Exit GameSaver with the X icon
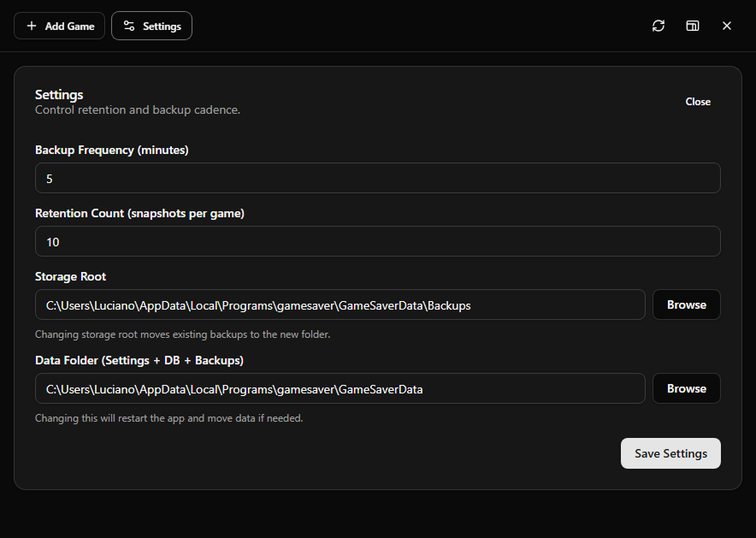This screenshot has width=756, height=538. (726, 26)
